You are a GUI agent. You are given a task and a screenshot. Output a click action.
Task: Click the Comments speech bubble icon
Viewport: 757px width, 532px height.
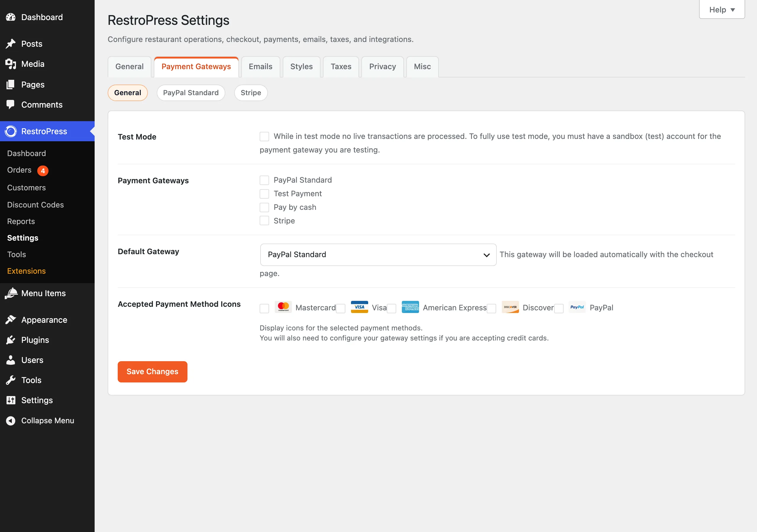point(11,105)
